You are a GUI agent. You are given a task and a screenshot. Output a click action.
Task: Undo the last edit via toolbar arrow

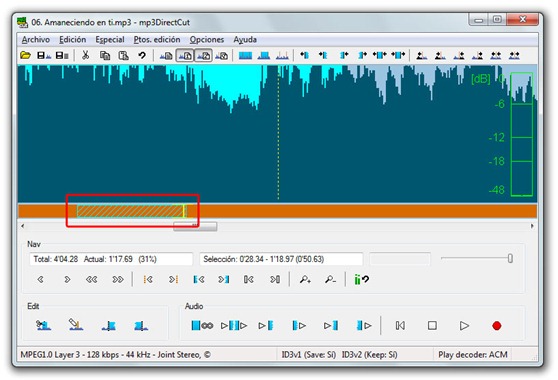[142, 56]
